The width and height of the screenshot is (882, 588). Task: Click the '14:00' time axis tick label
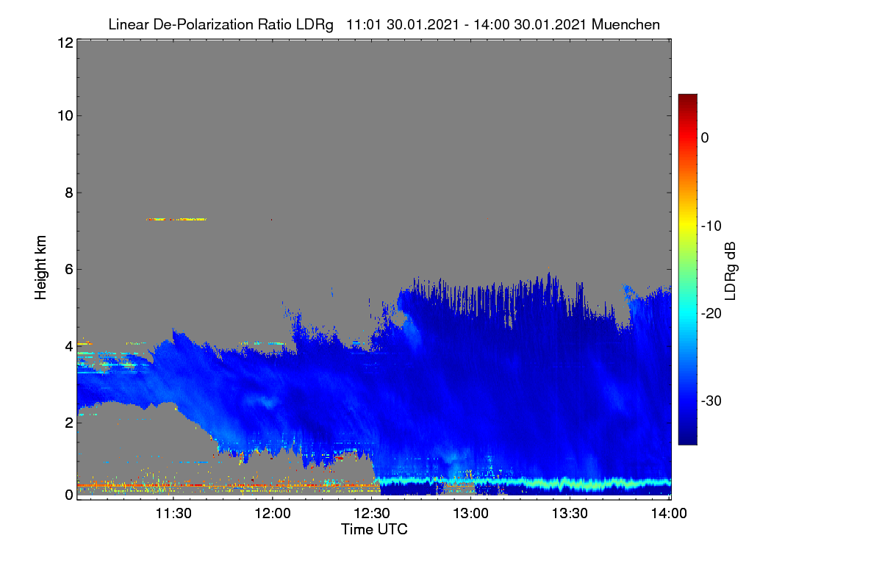coord(668,514)
